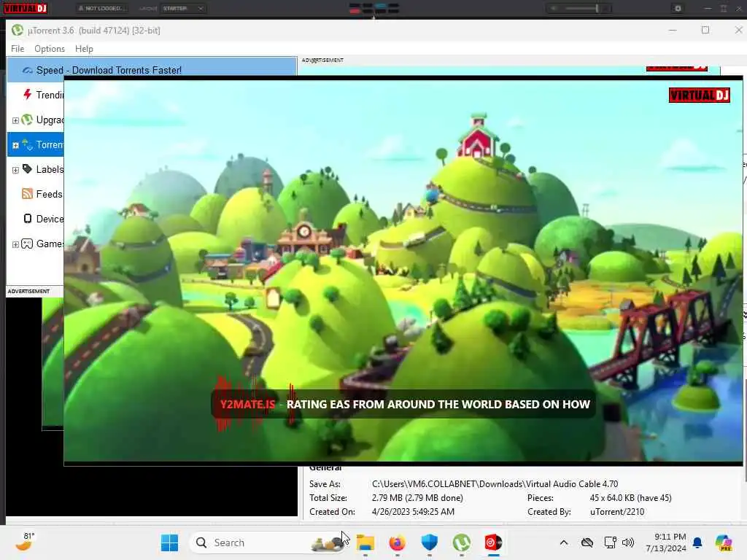747x560 pixels.
Task: Adjust the master volume slider in VirtualDJ
Action: [x=581, y=8]
